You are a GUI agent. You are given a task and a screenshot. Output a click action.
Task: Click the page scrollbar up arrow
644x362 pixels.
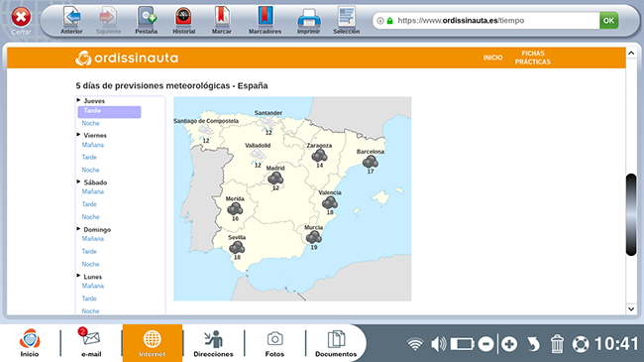pyautogui.click(x=631, y=54)
